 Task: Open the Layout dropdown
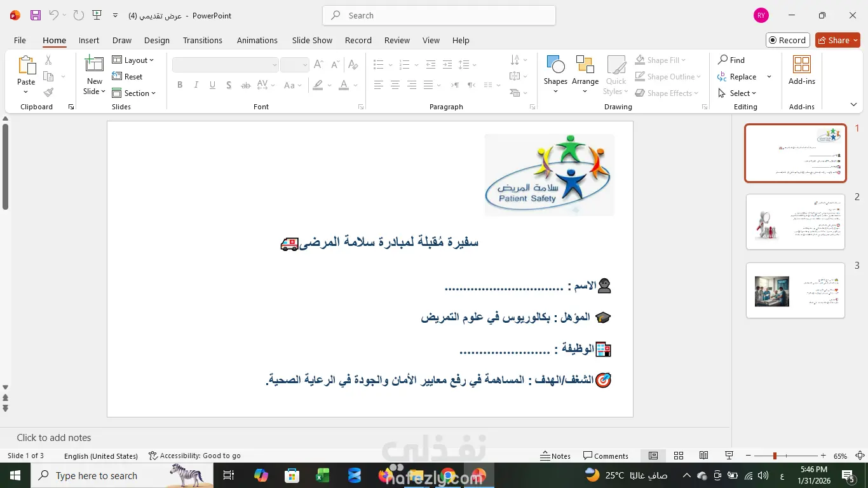click(x=133, y=60)
